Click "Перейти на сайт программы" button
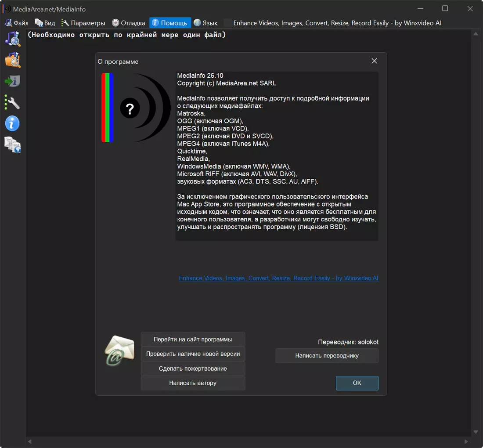This screenshot has width=483, height=448. [x=193, y=339]
